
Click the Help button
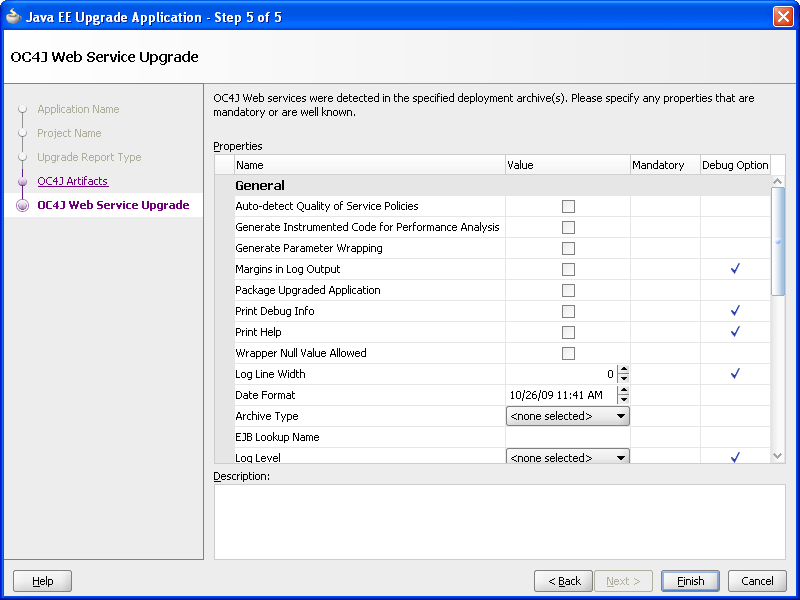tap(42, 581)
